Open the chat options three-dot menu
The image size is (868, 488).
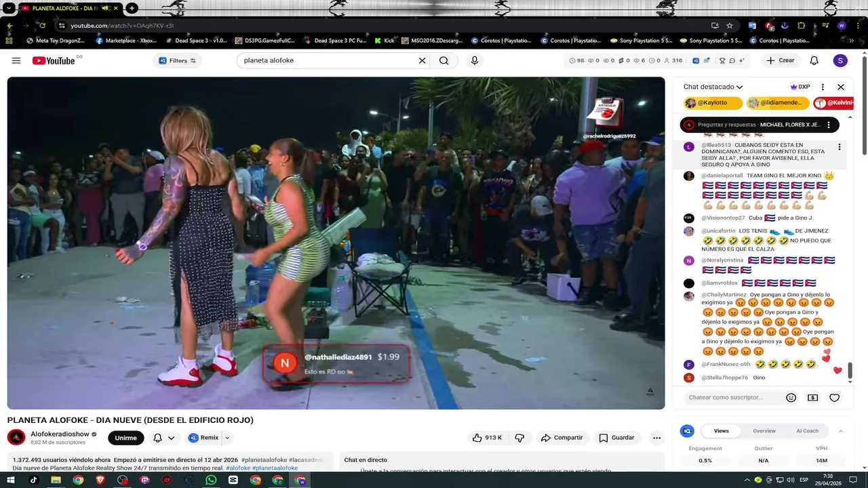pyautogui.click(x=823, y=87)
